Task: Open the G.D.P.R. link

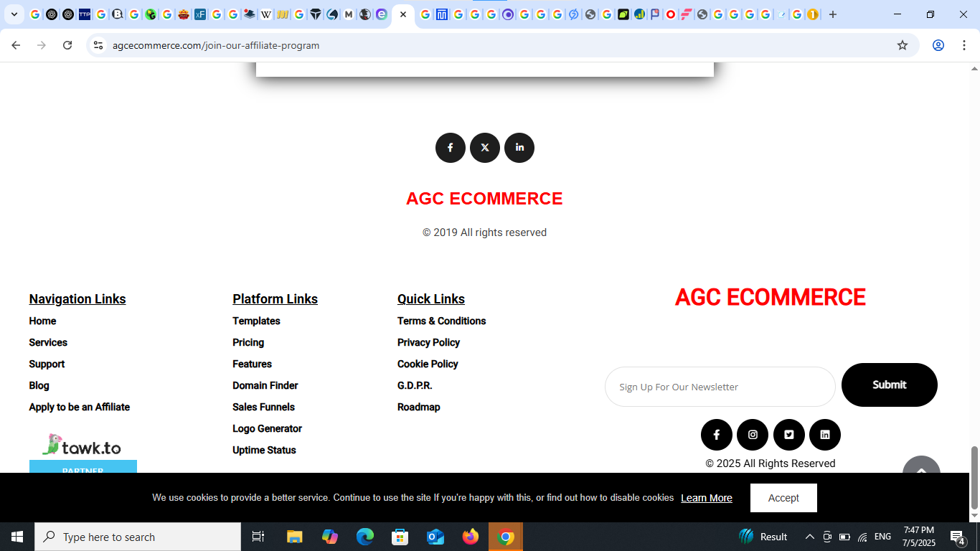Action: coord(415,385)
